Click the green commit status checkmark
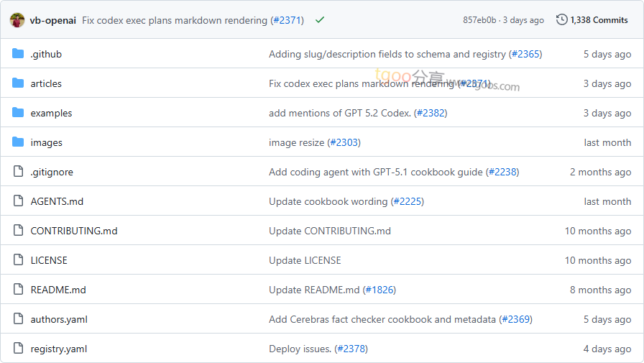This screenshot has height=363, width=644. pos(320,20)
